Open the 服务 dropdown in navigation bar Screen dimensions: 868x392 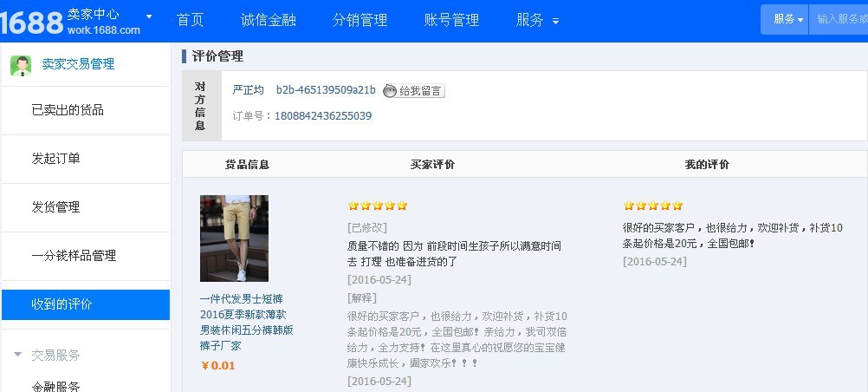click(537, 21)
